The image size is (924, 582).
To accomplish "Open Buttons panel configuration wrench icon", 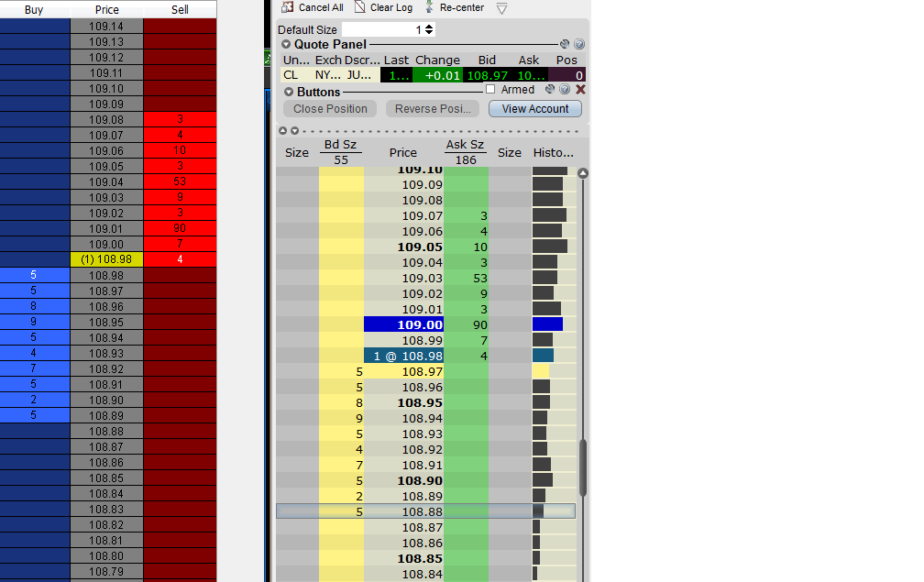I will point(550,90).
